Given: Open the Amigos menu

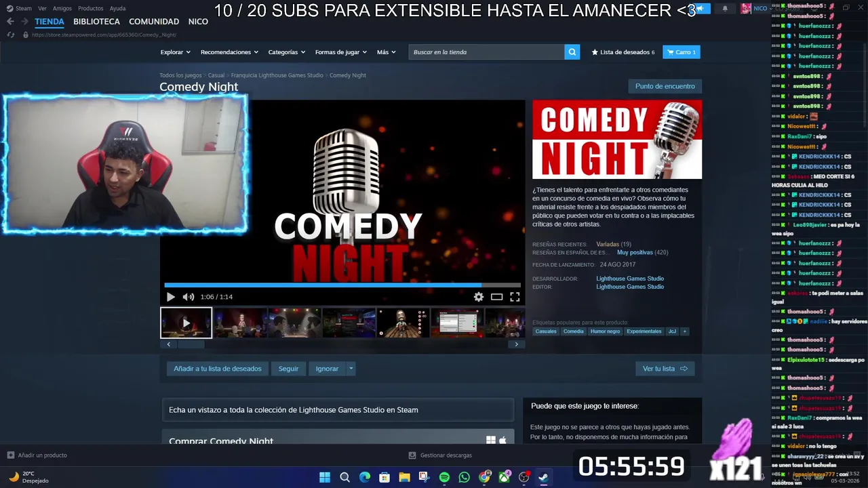Looking at the screenshot, I should [62, 9].
